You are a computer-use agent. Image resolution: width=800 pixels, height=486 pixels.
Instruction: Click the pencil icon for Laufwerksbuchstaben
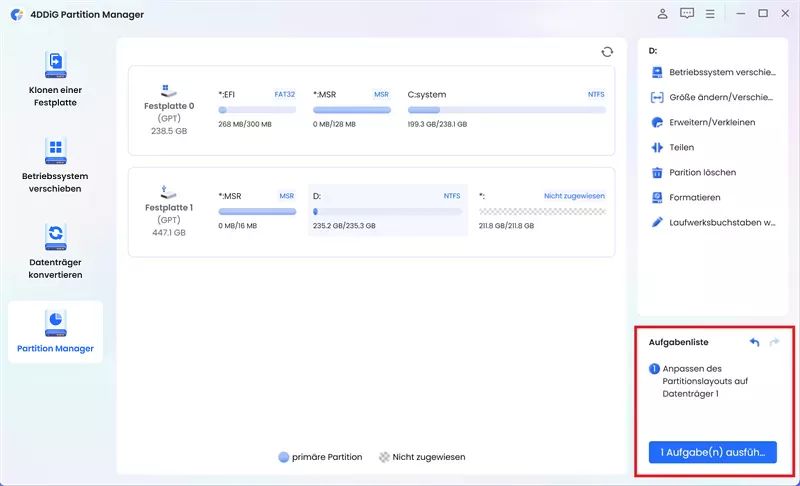click(657, 222)
